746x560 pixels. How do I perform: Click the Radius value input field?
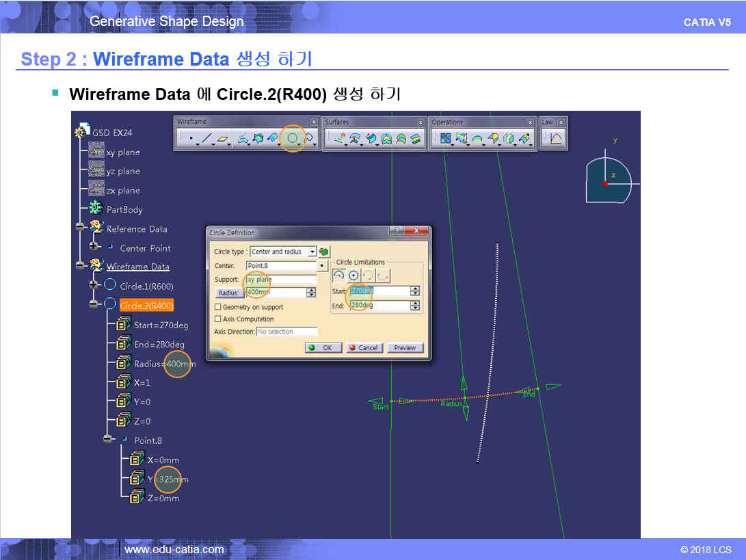point(276,293)
